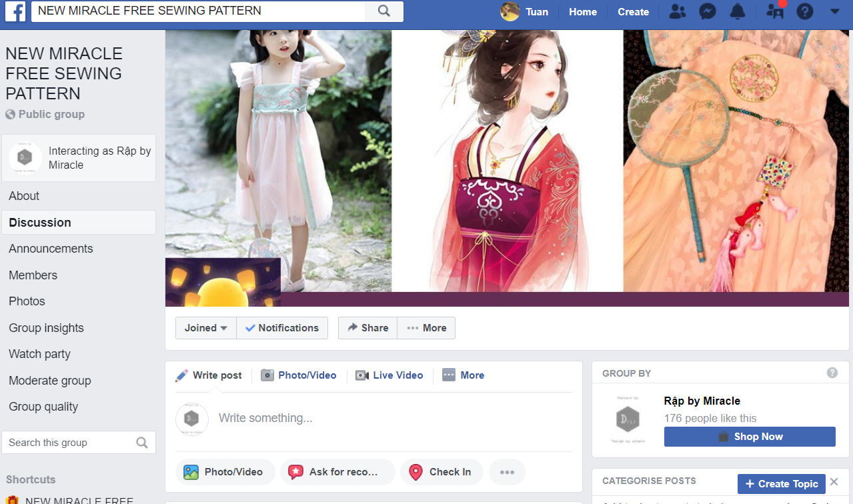Click the Check In pill button

(440, 472)
